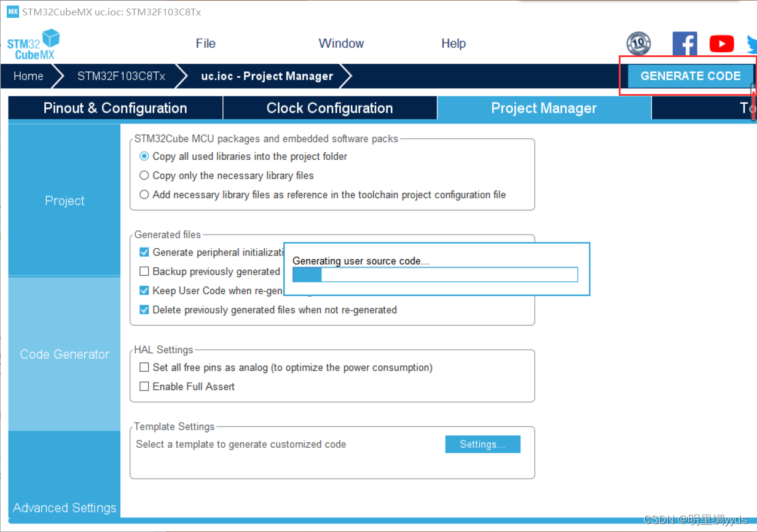Switch to Pinout & Configuration tab
Image resolution: width=757 pixels, height=532 pixels.
pos(116,108)
